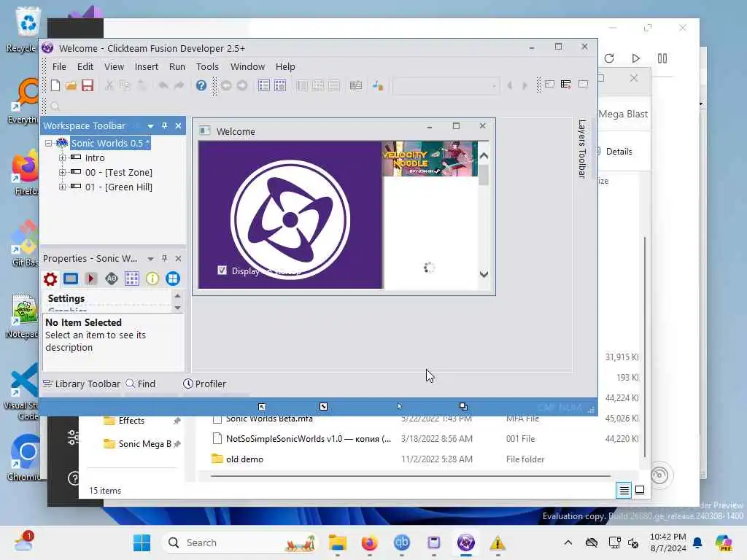
Task: Click the taskbar Search box
Action: coord(239,542)
